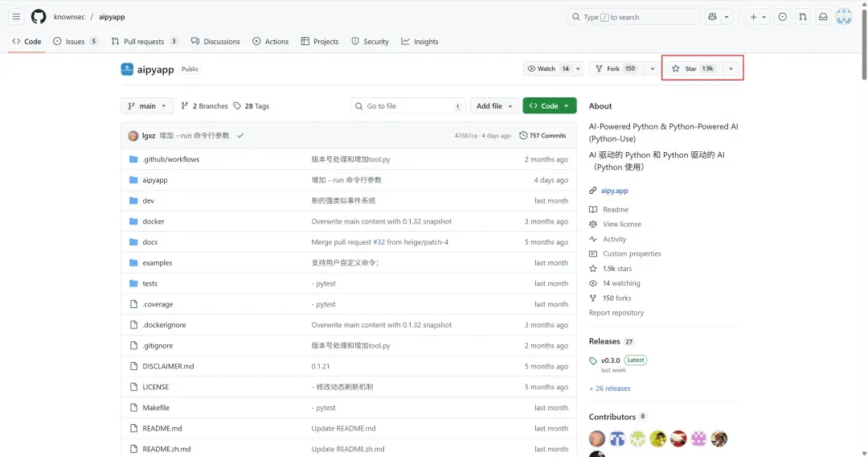Go to GitHub home via Octocat logo
The width and height of the screenshot is (868, 457).
click(39, 17)
